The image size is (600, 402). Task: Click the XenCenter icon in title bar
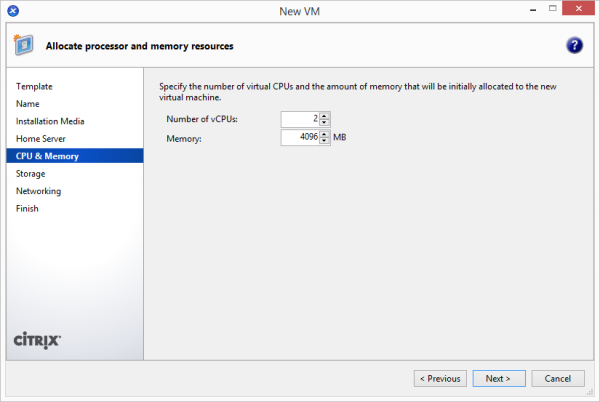[12, 10]
